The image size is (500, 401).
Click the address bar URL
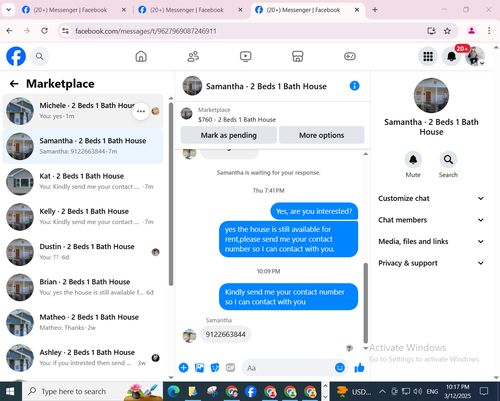146,31
